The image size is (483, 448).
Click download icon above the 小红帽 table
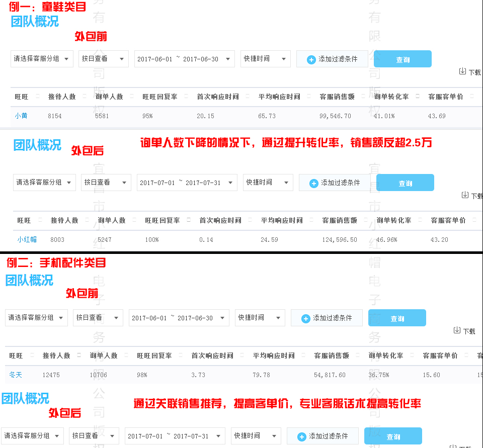[x=465, y=195]
